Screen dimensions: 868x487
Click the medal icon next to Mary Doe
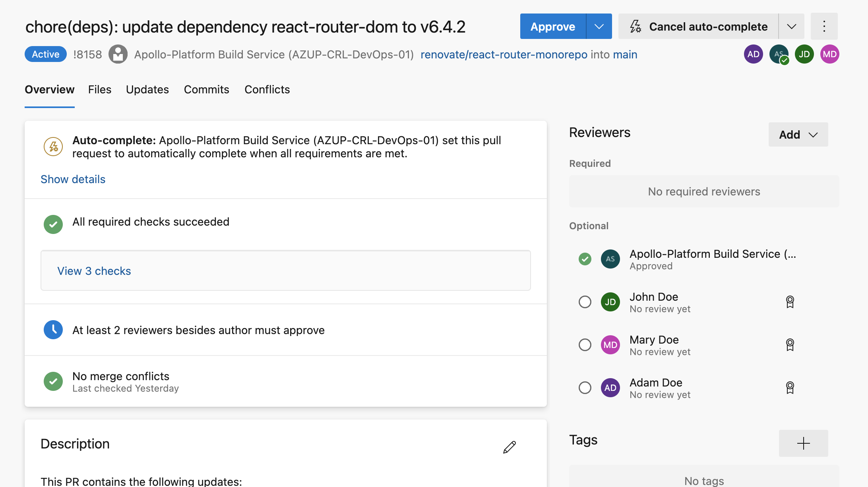click(x=790, y=345)
